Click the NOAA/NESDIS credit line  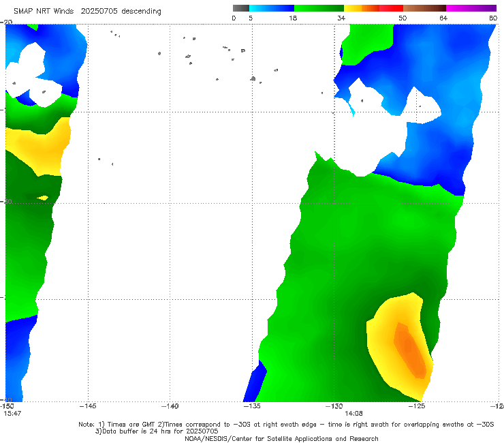(281, 438)
